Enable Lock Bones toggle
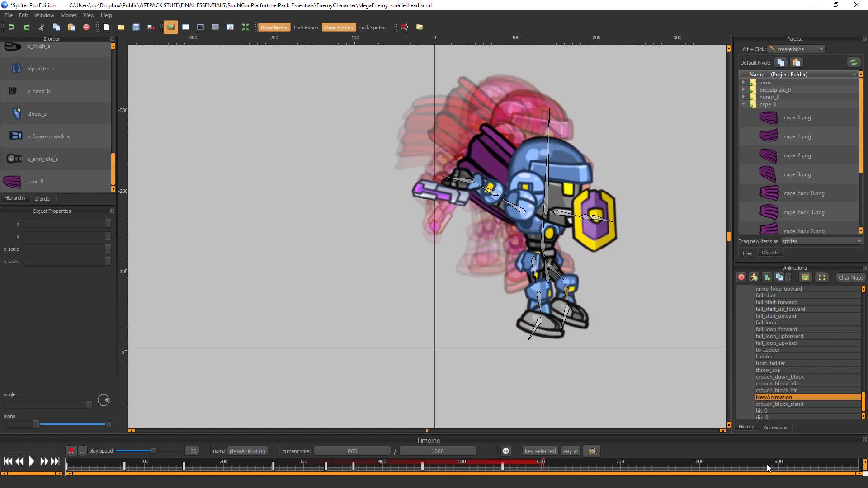The width and height of the screenshot is (868, 488). (x=306, y=28)
